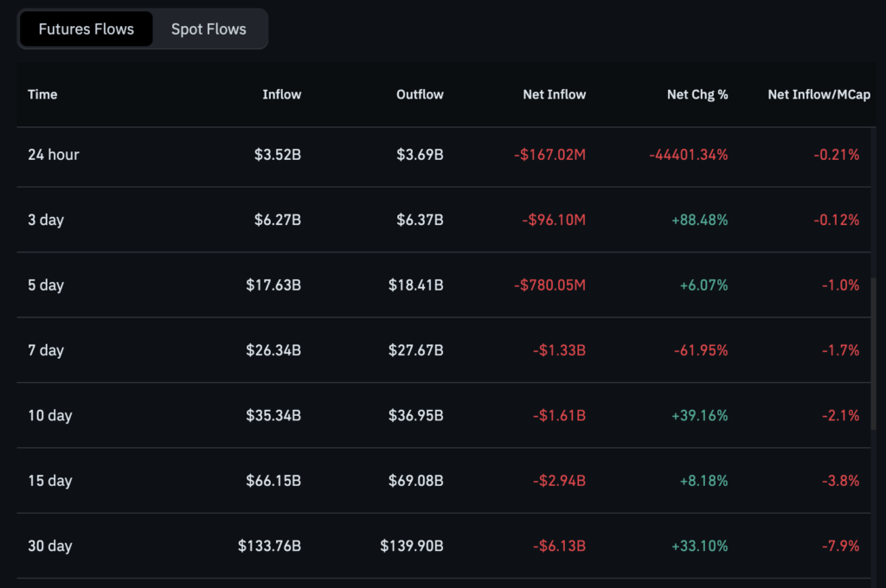Click the -7.9% MCap ratio value
The width and height of the screenshot is (886, 588).
[x=840, y=546]
